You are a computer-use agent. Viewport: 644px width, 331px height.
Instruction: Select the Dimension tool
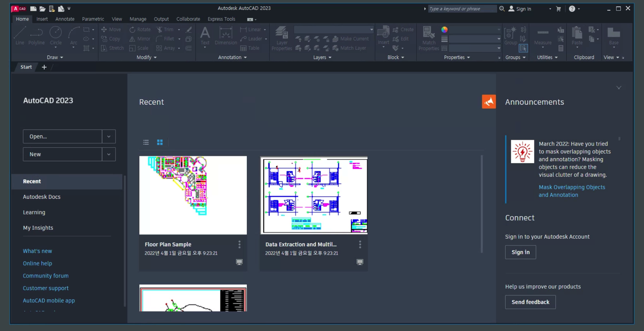(226, 36)
